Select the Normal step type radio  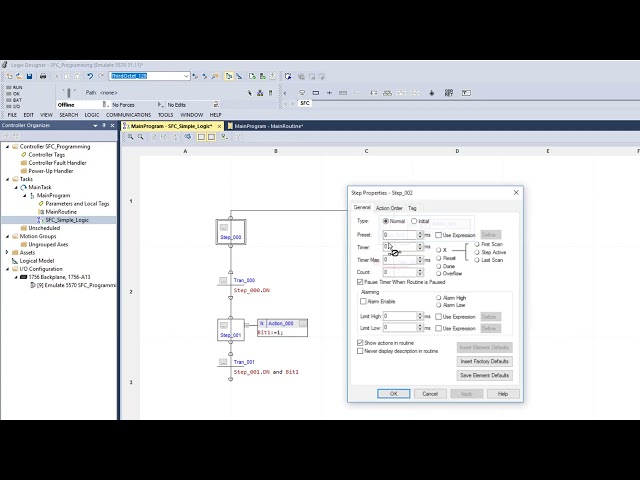[386, 221]
